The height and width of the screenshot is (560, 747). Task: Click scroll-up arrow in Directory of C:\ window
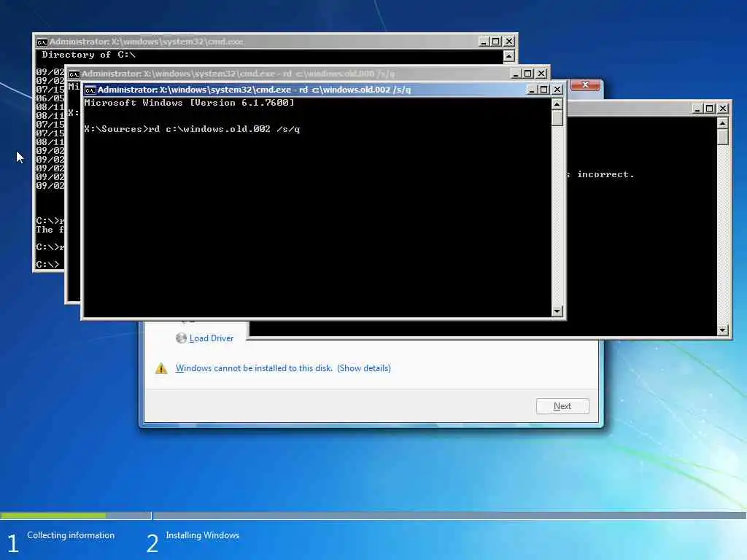click(x=508, y=56)
